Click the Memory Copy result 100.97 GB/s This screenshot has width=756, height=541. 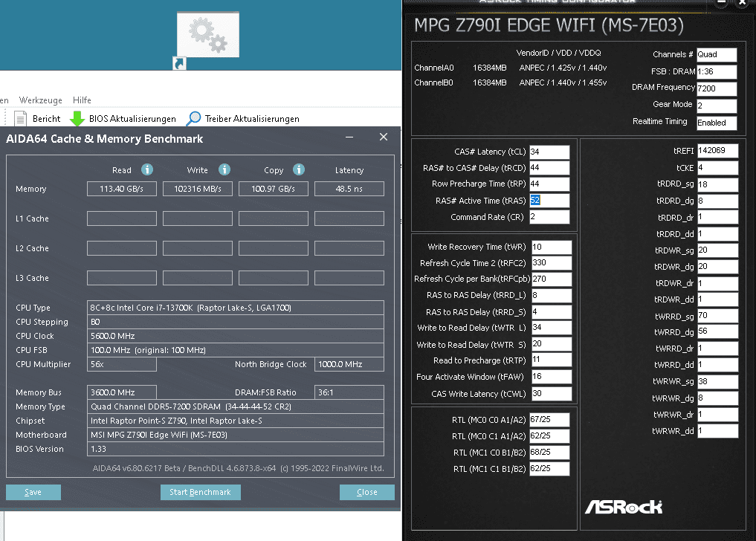coord(274,189)
